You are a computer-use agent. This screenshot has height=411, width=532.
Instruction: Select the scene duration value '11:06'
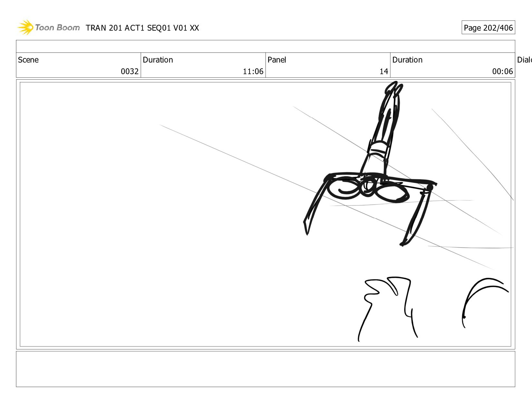(x=253, y=71)
